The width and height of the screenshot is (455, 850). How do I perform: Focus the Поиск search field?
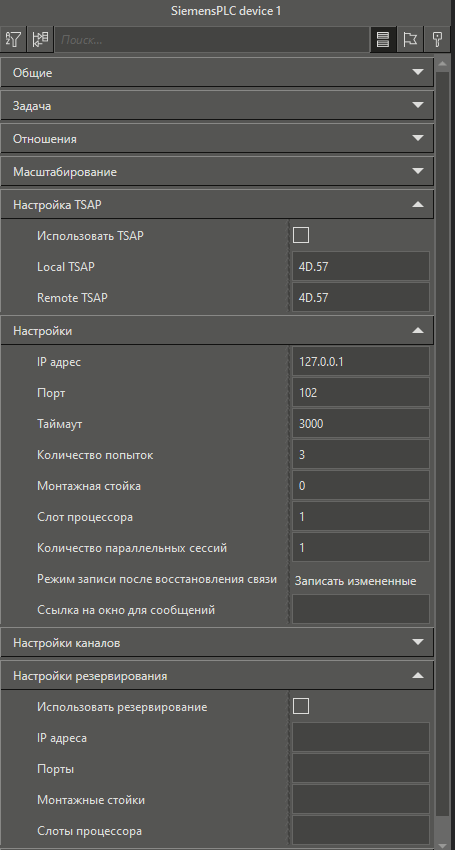coord(212,40)
